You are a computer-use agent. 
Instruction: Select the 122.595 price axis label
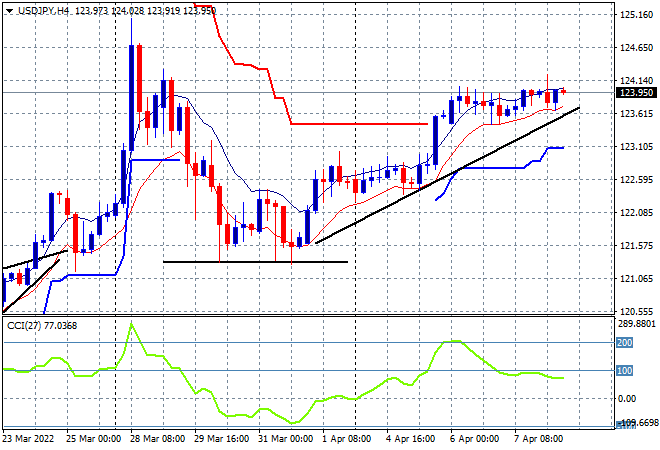pyautogui.click(x=636, y=180)
